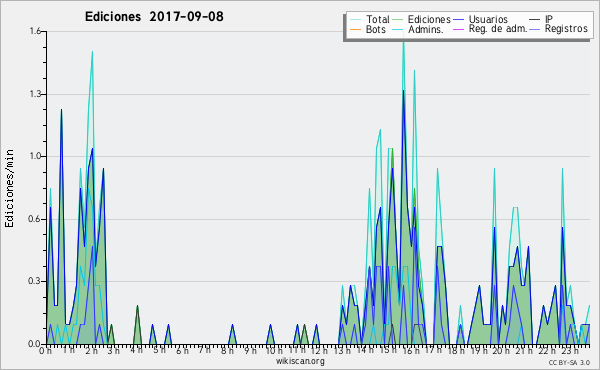
Task: Click the '14 h' x-axis label
Action: point(364,350)
